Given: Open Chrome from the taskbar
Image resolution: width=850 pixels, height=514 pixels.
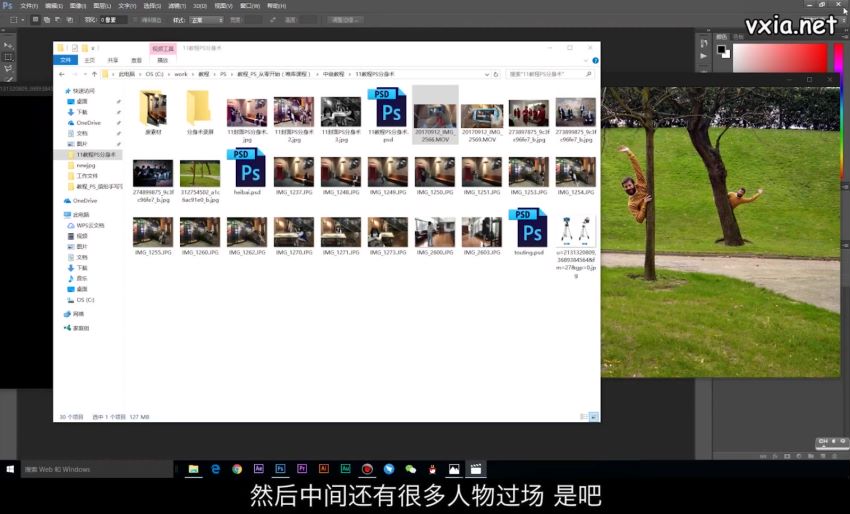Looking at the screenshot, I should [x=237, y=469].
